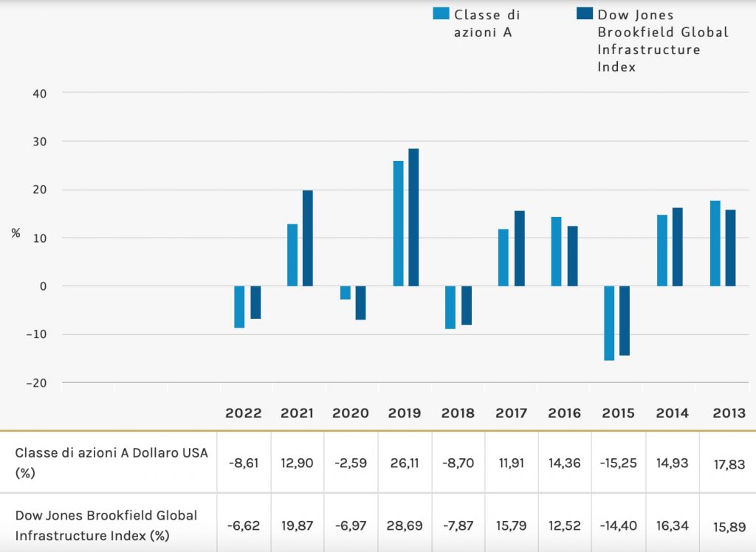Screen dimensions: 756x552
Task: Select the Classe di azioni A Dollaro USA row header
Action: point(111,463)
